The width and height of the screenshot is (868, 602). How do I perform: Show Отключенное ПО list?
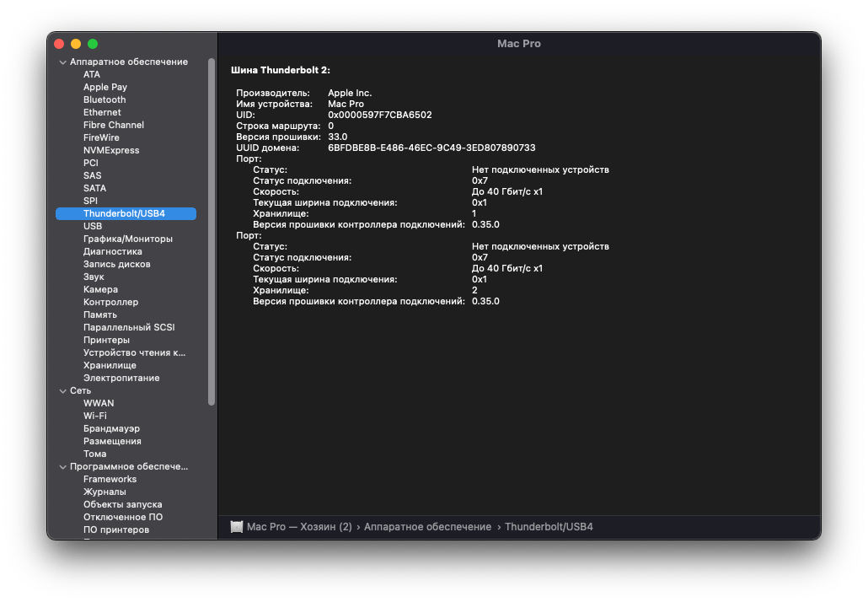(x=123, y=518)
